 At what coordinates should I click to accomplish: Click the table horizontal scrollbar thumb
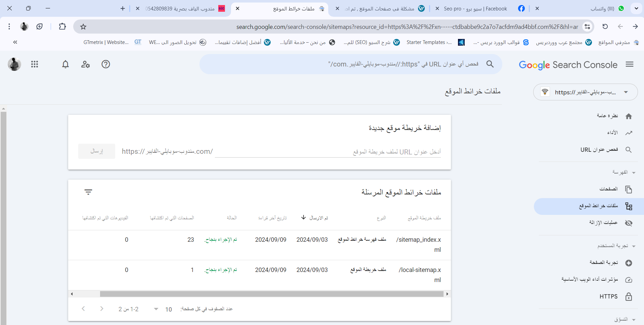coord(272,294)
